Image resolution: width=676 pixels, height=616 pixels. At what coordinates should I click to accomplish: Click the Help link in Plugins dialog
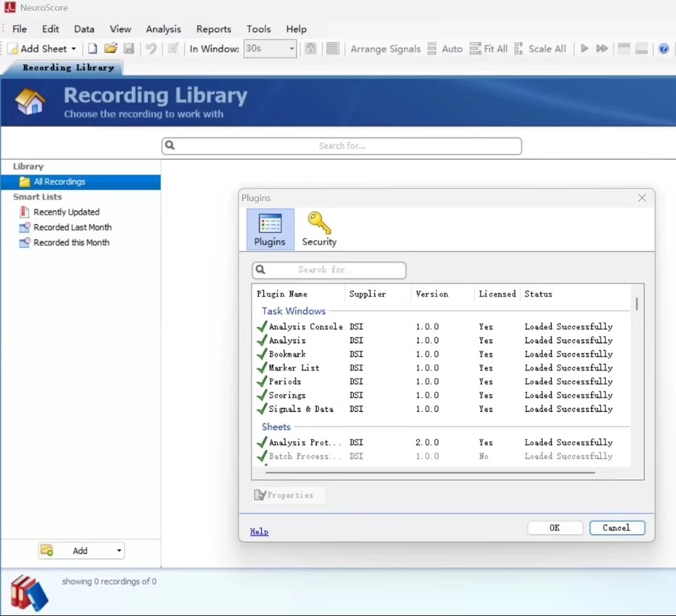(259, 532)
